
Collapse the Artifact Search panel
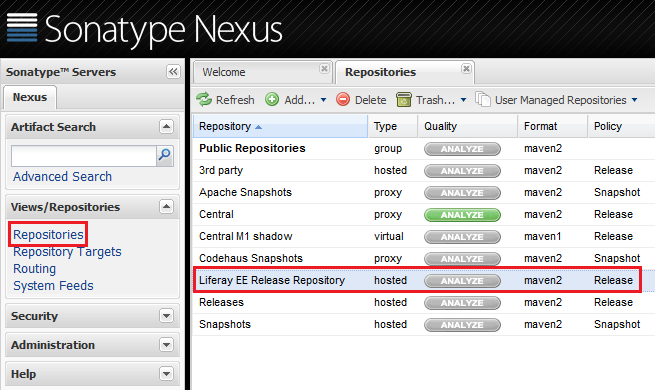(x=166, y=127)
